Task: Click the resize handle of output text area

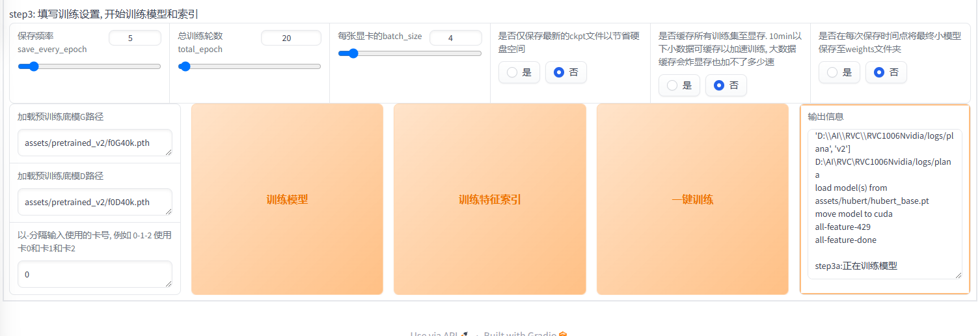Action: click(x=958, y=275)
